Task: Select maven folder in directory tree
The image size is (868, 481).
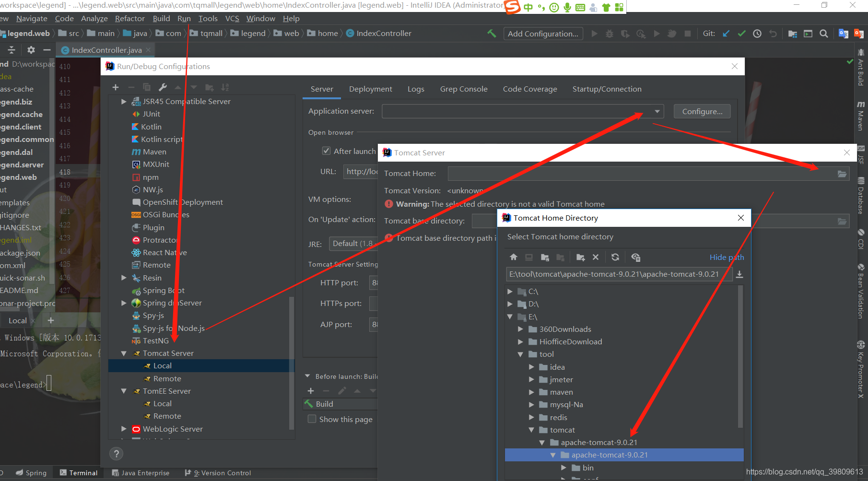Action: click(561, 392)
